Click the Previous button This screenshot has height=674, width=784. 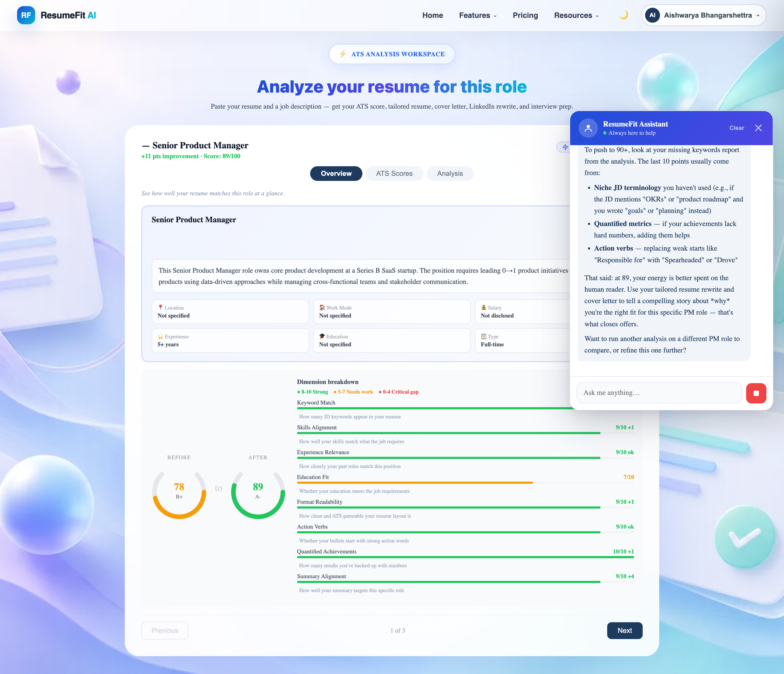pyautogui.click(x=165, y=631)
